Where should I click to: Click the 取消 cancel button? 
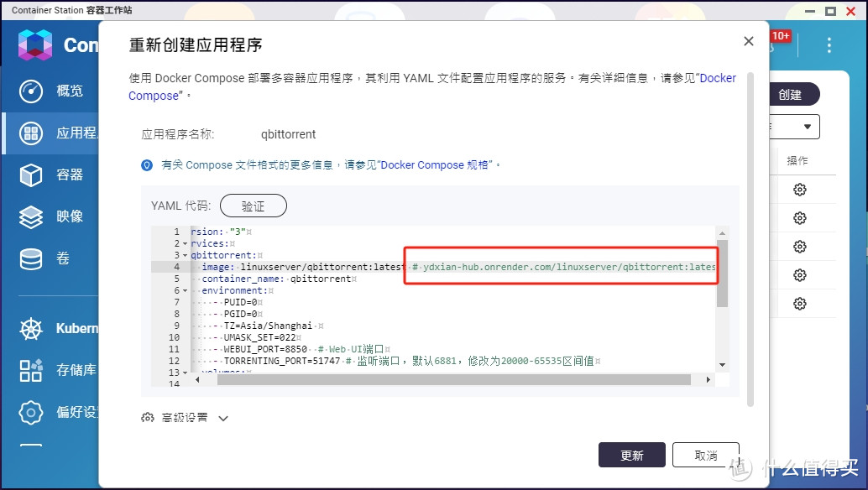click(x=706, y=455)
